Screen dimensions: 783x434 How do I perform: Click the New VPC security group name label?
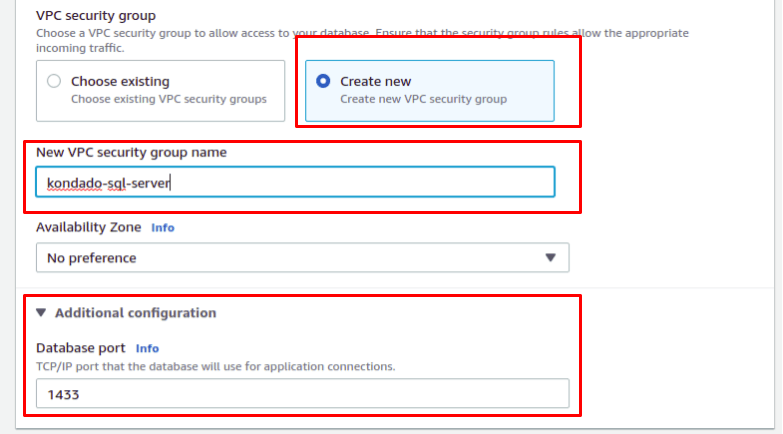pos(131,152)
